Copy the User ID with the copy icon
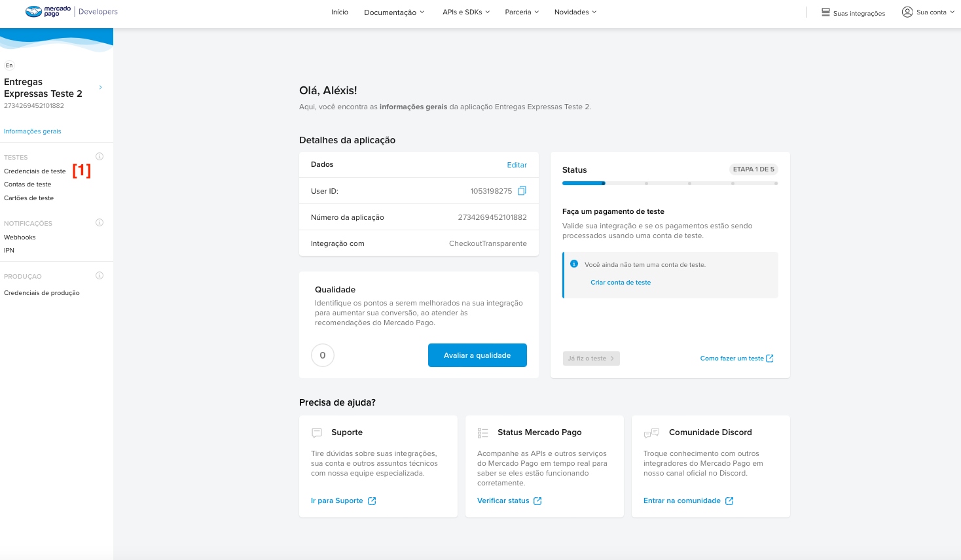Image resolution: width=961 pixels, height=560 pixels. coord(522,191)
